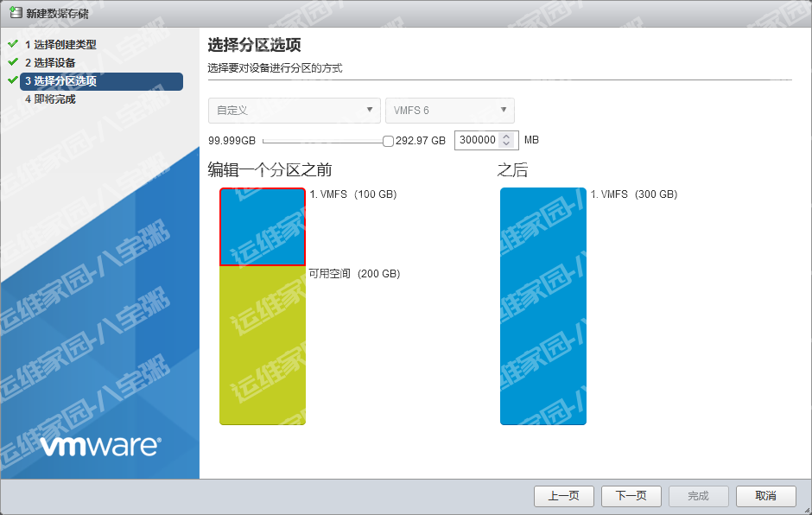Open the VMFS 6 version dropdown

pyautogui.click(x=449, y=111)
